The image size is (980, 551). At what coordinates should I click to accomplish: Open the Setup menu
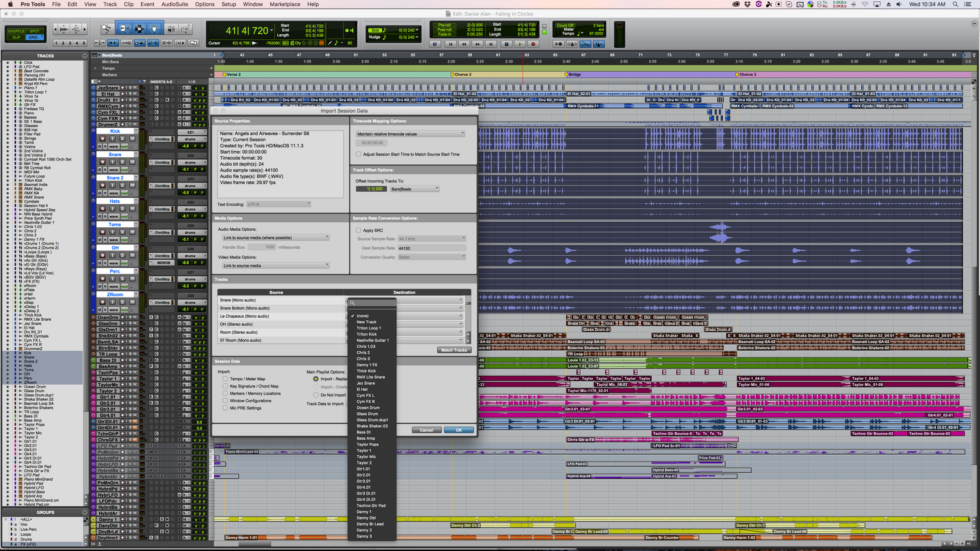click(228, 4)
